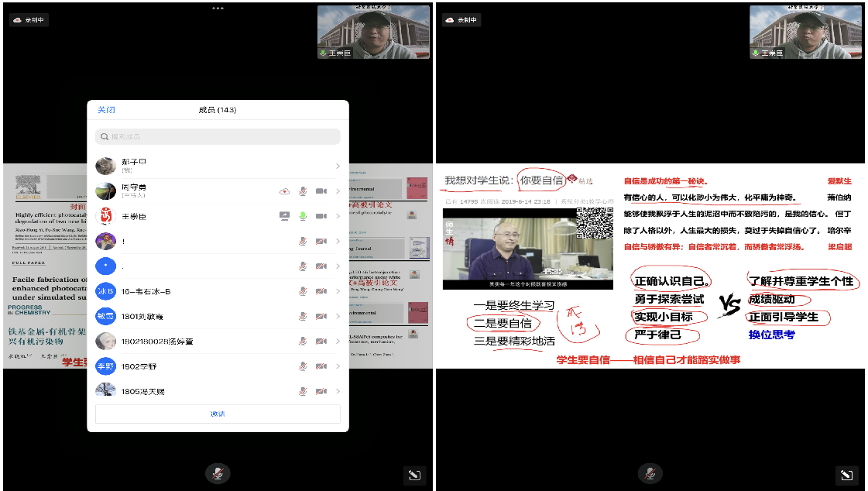Viewport: 868px width, 491px height.
Task: Click the muted microphone button in left window
Action: (x=218, y=473)
